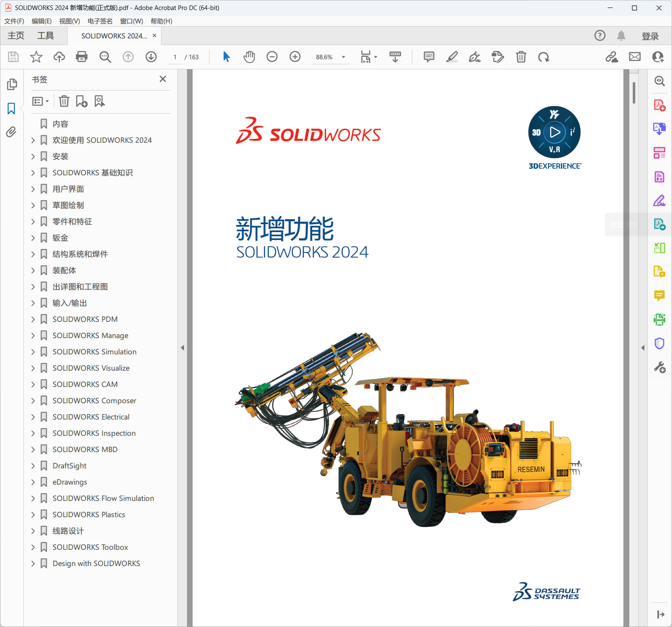The width and height of the screenshot is (672, 627).
Task: Open the attachments paperclip panel
Action: pos(11,132)
